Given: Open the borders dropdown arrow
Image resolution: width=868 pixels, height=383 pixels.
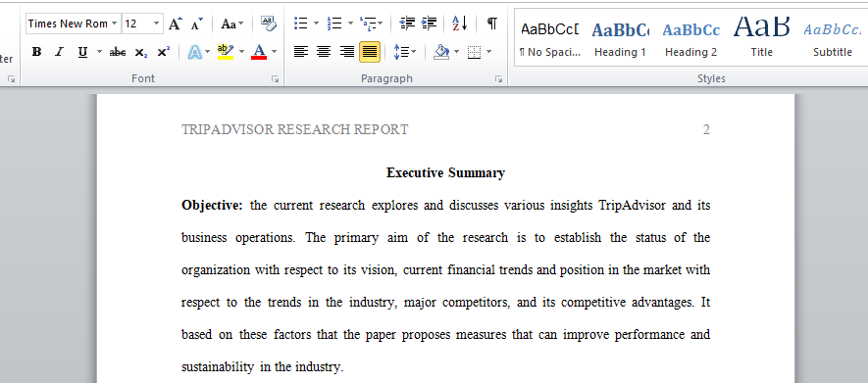Looking at the screenshot, I should pos(488,52).
